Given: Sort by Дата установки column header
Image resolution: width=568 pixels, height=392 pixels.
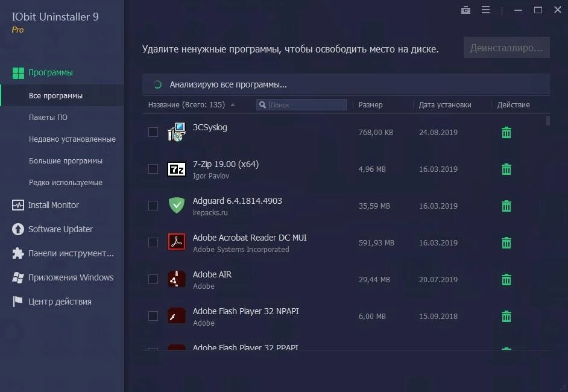Looking at the screenshot, I should tap(445, 105).
